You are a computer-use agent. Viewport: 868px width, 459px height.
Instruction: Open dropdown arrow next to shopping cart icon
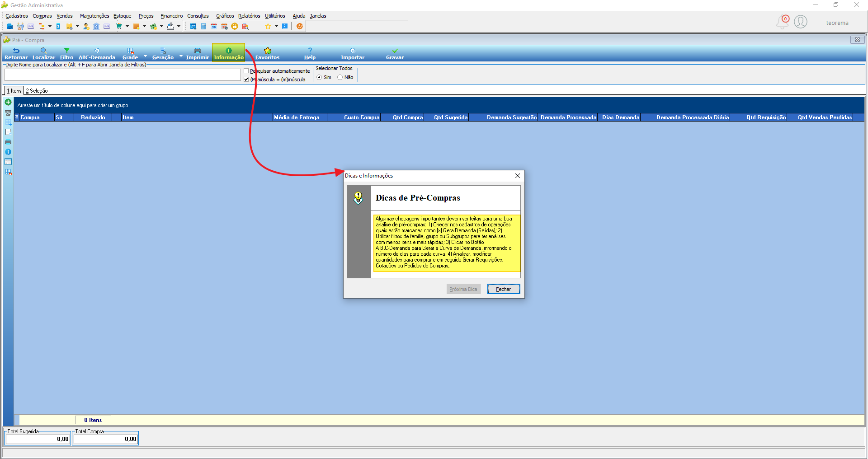127,26
